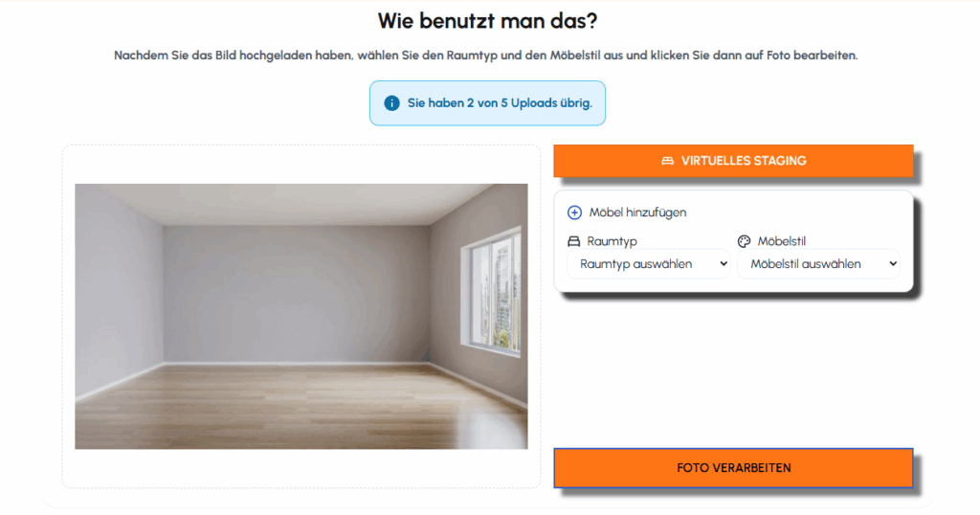
Task: Click the sofa icon on Virtuelles Staging
Action: click(667, 161)
